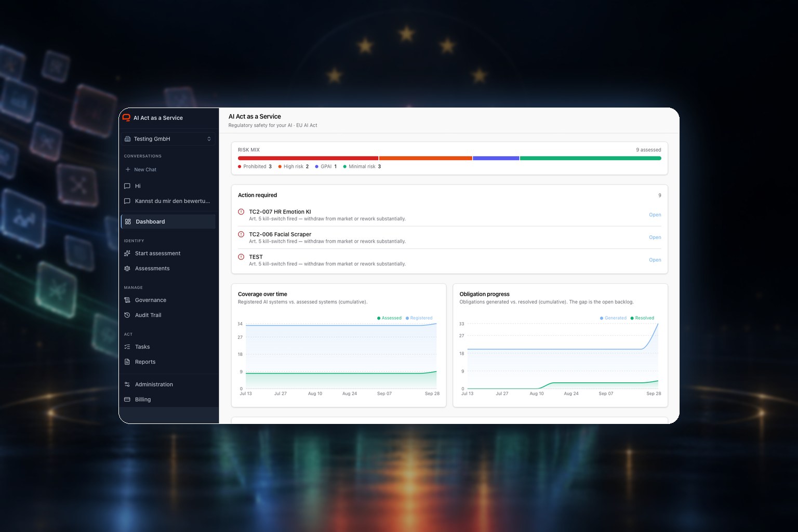Click the red Prohibited segment of the risk bar
Screen dimensions: 798x532
[x=308, y=158]
